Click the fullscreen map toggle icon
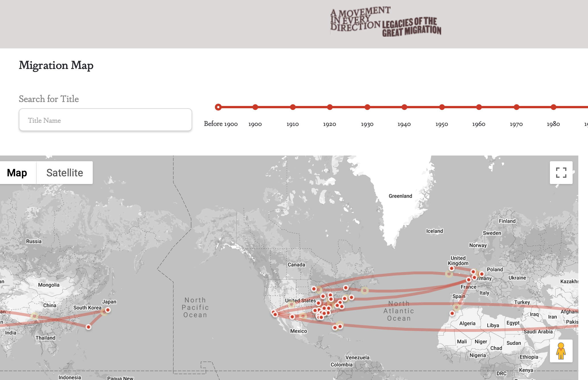The image size is (588, 380). point(561,173)
